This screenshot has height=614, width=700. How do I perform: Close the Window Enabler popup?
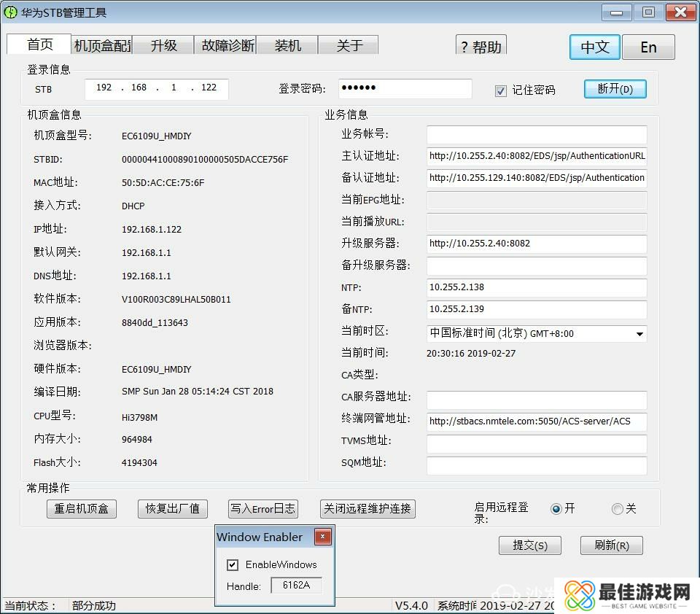[323, 537]
